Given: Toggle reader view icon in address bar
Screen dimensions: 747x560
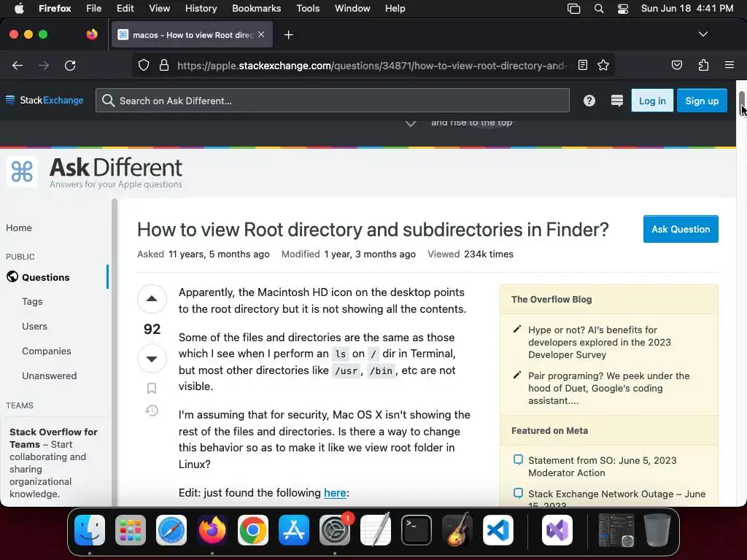Looking at the screenshot, I should pos(583,65).
